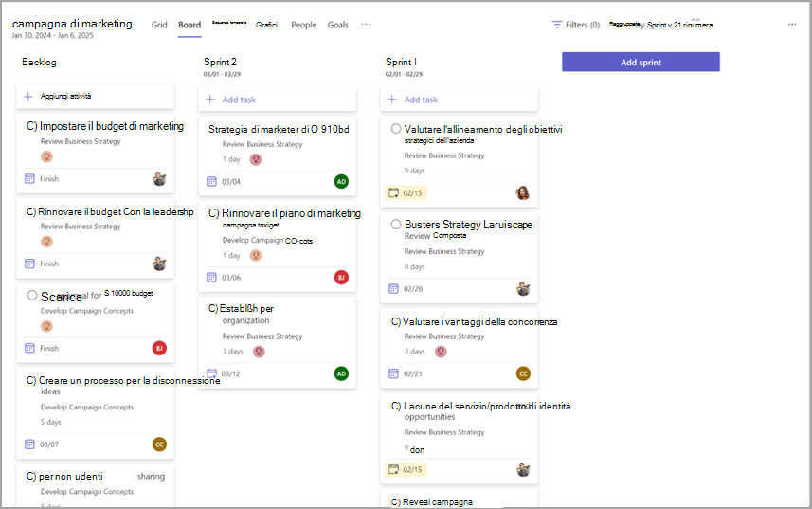
Task: Click the goal badge on Rinnovare il budget card
Action: point(46,242)
